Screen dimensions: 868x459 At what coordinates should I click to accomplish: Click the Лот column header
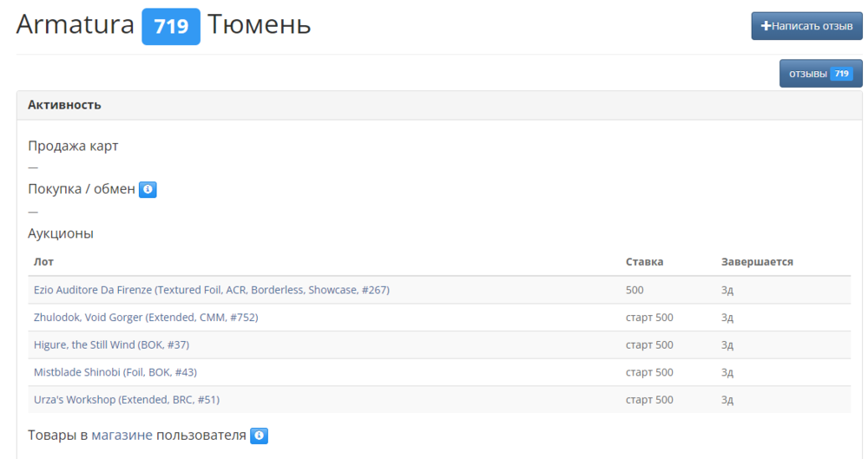click(43, 261)
